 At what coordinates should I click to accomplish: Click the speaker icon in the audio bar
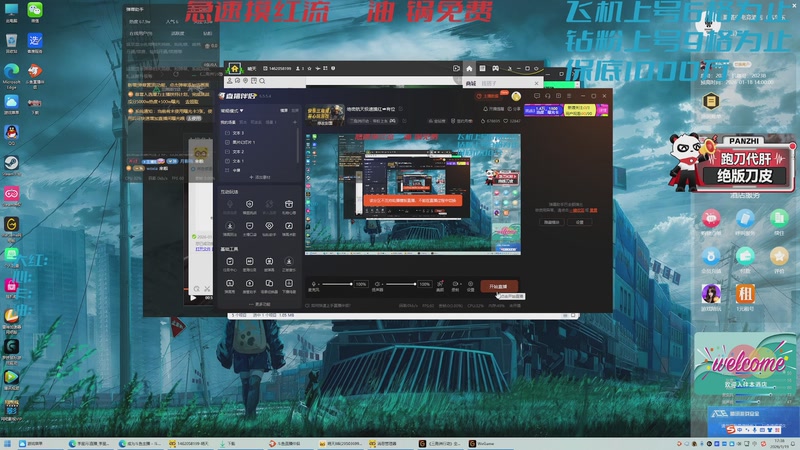point(378,284)
